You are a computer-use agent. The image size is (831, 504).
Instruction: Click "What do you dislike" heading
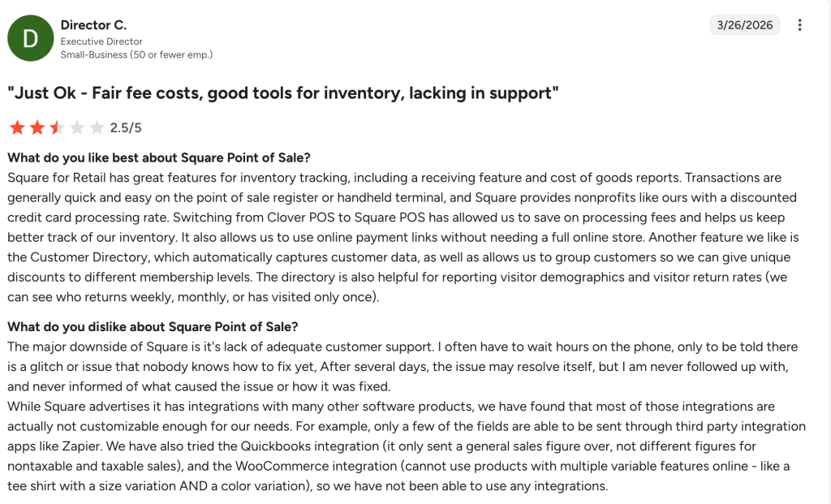pyautogui.click(x=153, y=327)
